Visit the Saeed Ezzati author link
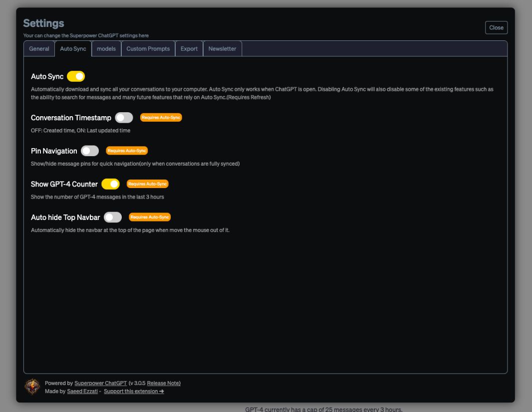 pos(82,392)
